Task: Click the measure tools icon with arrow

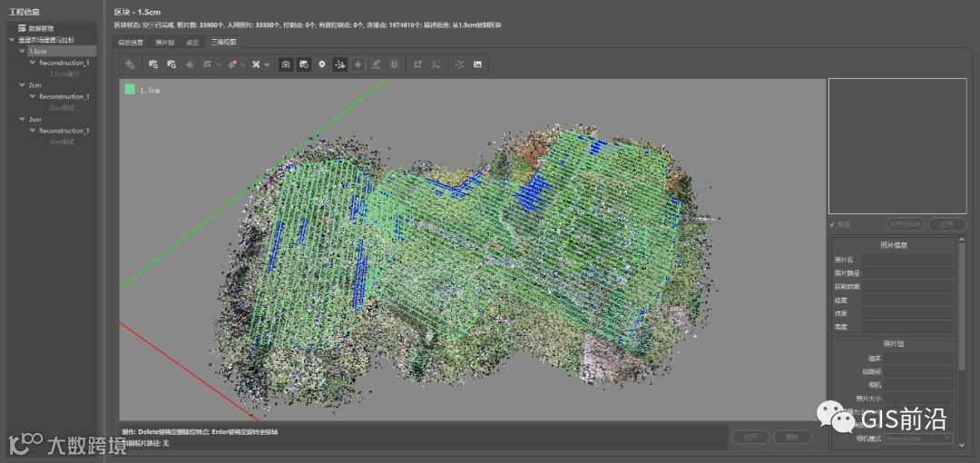Action: coord(259,64)
